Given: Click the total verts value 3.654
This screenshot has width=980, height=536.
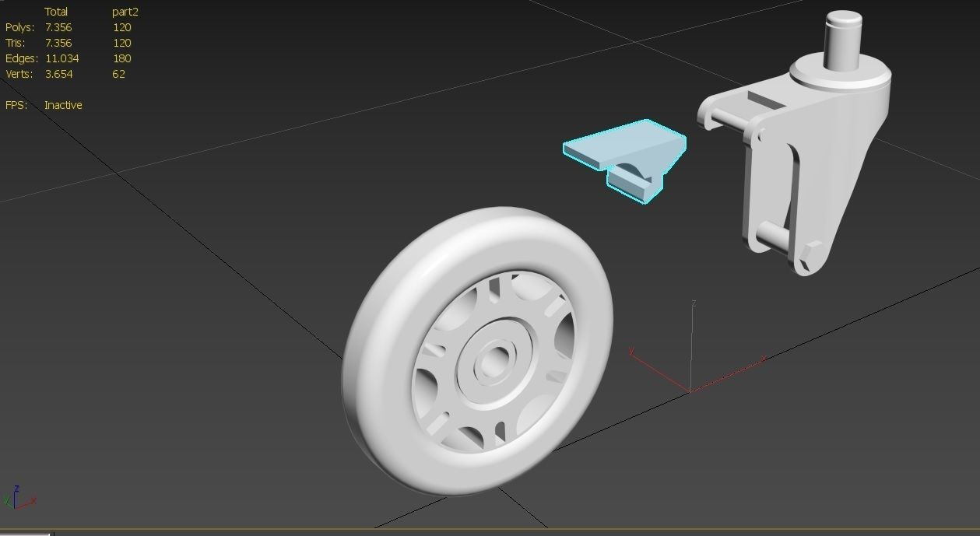Looking at the screenshot, I should coord(58,74).
